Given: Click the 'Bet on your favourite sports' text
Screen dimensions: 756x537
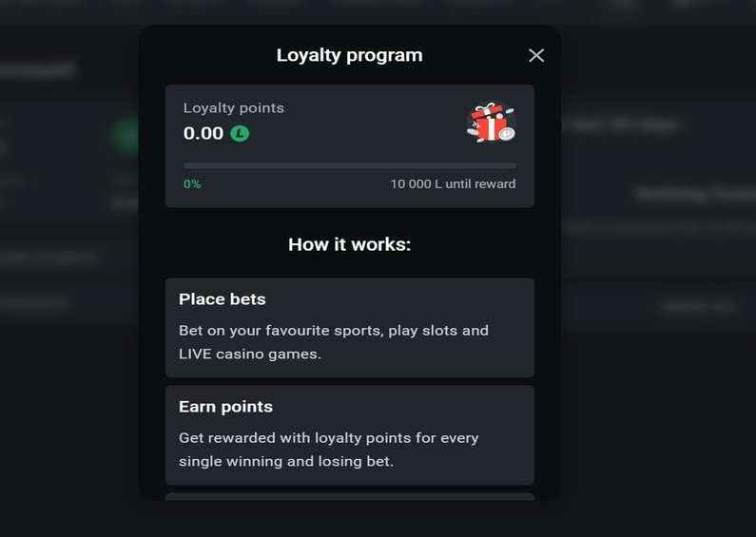Looking at the screenshot, I should [x=281, y=331].
